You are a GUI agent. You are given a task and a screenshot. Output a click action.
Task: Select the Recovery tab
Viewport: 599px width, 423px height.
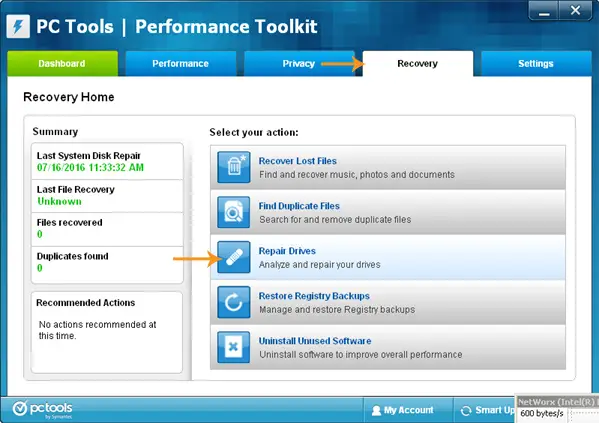tap(418, 63)
